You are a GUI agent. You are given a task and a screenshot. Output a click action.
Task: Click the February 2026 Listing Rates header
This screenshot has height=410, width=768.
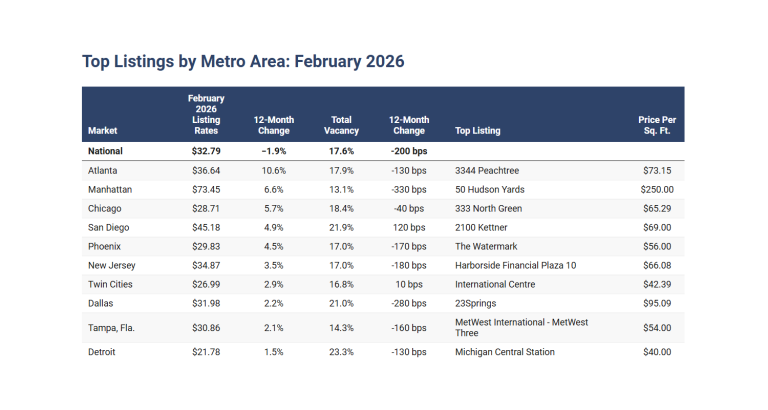[x=206, y=115]
